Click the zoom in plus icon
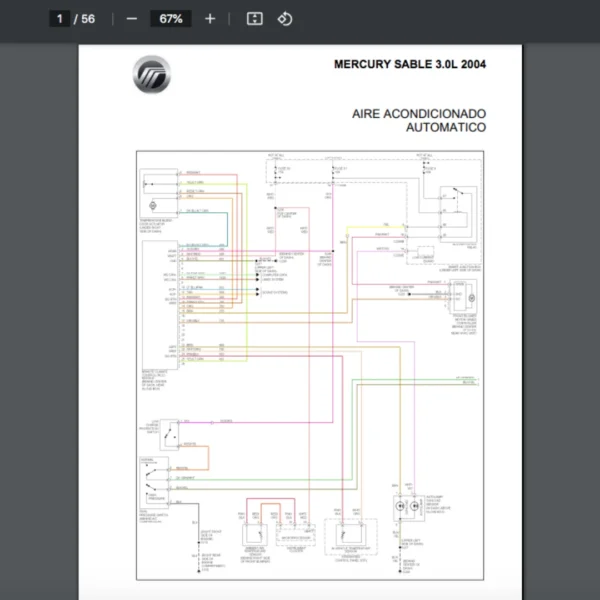Screen dimensions: 600x600 pos(210,19)
